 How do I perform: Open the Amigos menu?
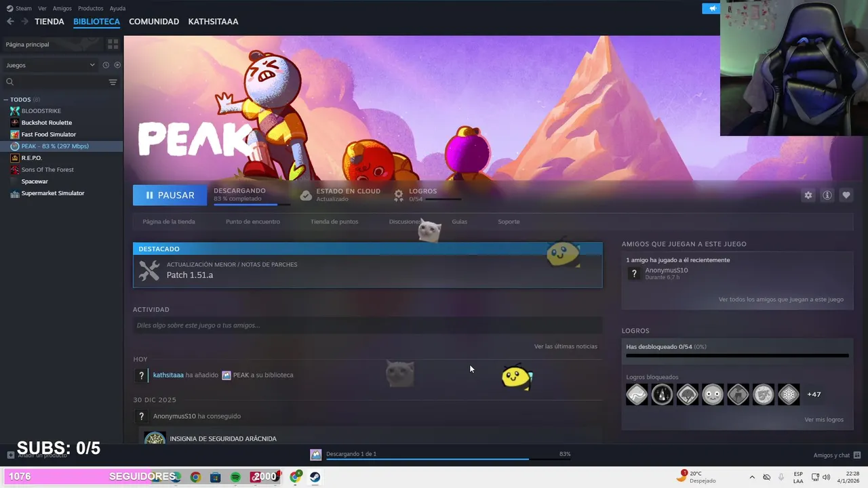click(x=62, y=8)
